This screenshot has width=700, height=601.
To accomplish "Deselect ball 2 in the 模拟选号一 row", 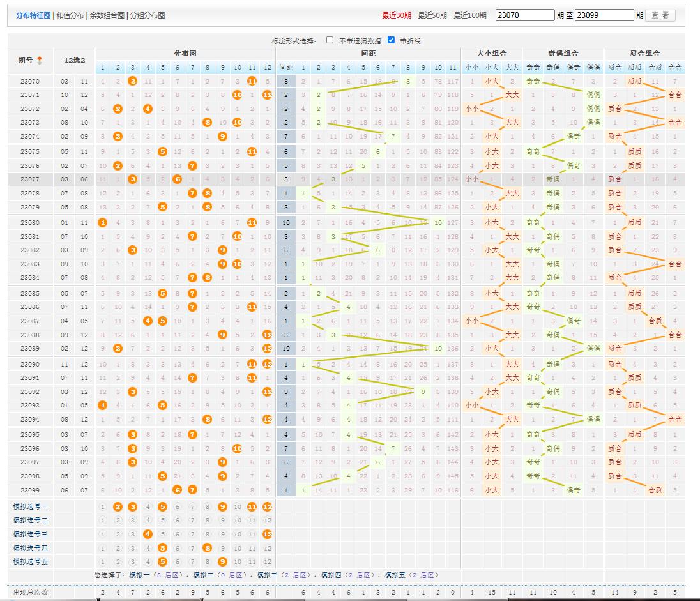I will click(x=118, y=506).
